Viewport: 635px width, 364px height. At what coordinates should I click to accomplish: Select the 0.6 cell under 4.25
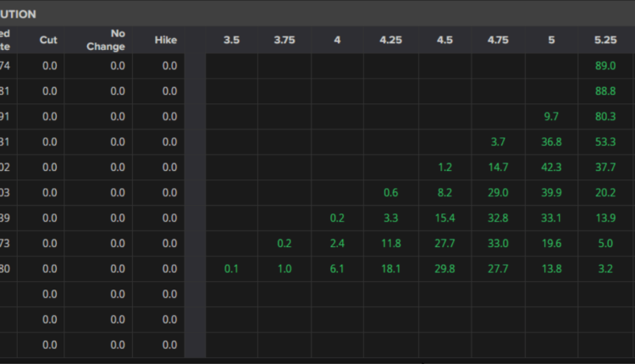(390, 193)
